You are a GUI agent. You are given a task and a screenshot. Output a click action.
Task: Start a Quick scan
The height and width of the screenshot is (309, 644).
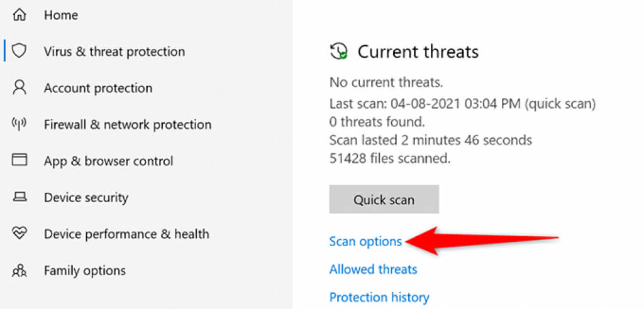(384, 200)
